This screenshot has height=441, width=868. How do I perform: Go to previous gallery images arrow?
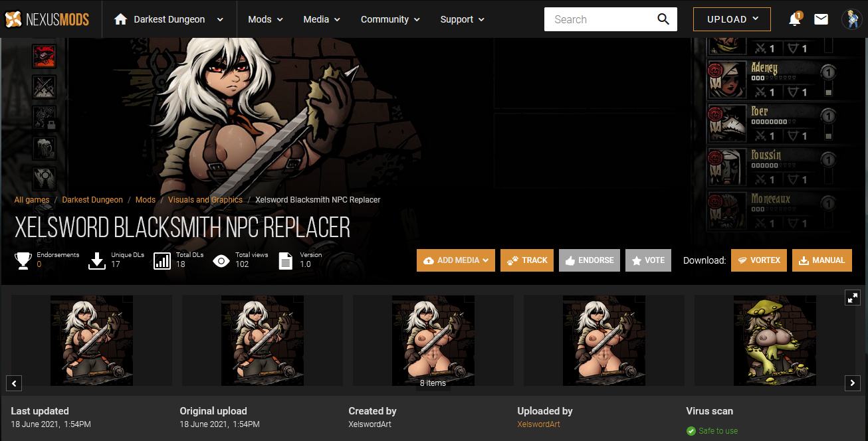pos(14,383)
